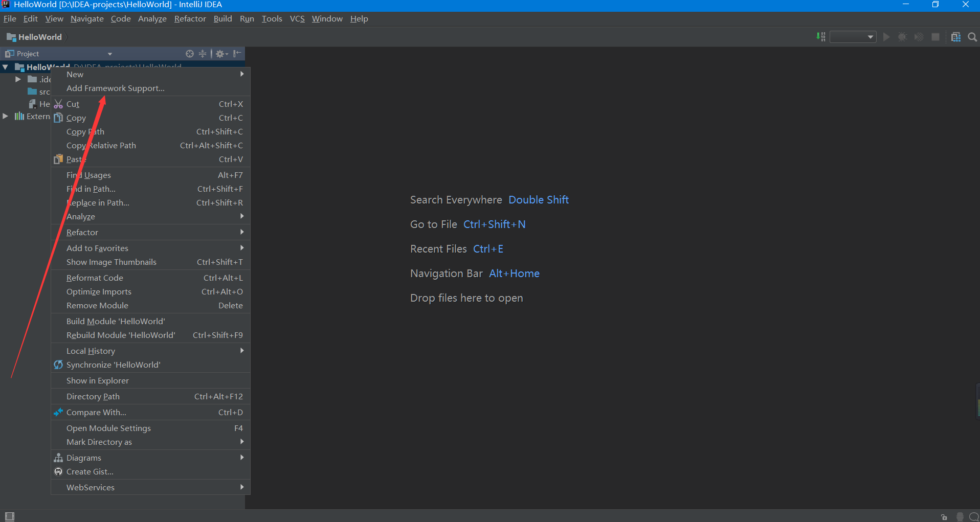The width and height of the screenshot is (980, 522).
Task: Click the Debug bug icon
Action: click(x=902, y=37)
